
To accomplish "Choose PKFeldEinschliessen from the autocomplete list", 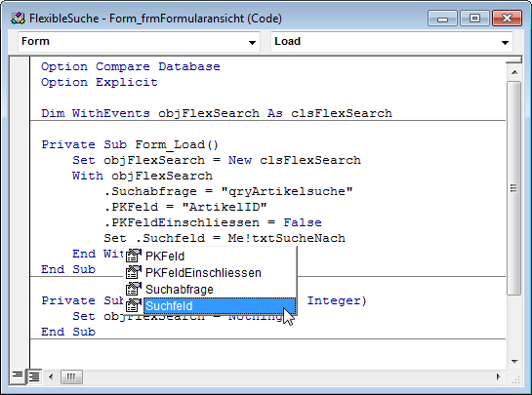I will click(203, 273).
